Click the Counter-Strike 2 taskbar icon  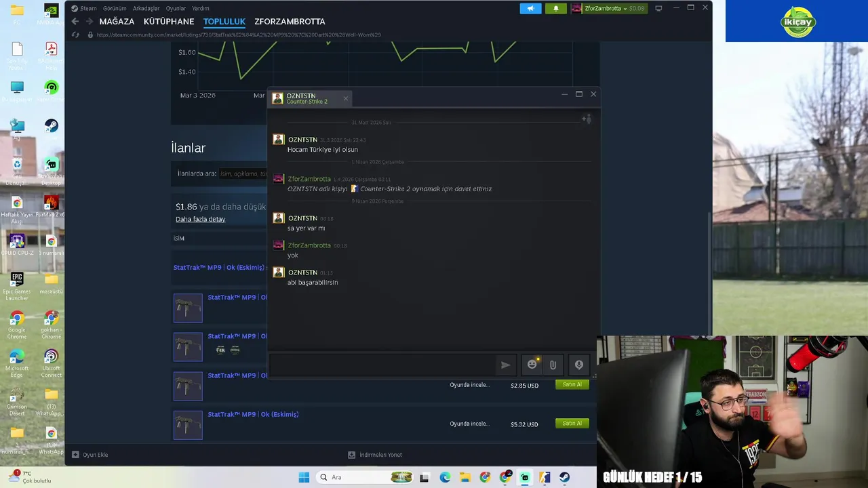point(545,477)
